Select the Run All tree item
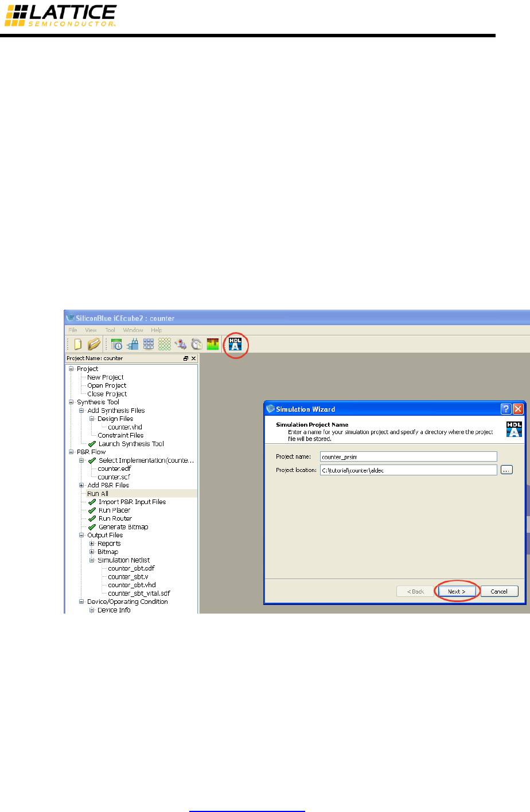This screenshot has height=812, width=530. (x=98, y=494)
